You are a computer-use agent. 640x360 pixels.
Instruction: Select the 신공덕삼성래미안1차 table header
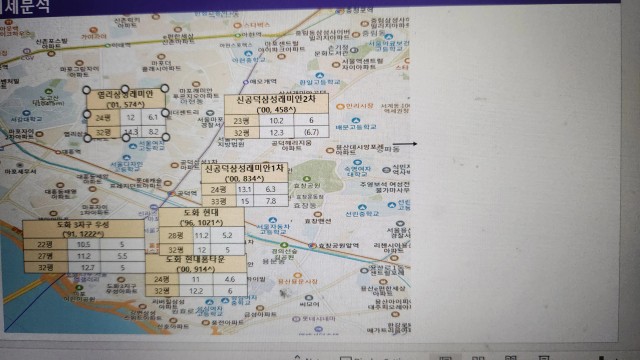click(244, 173)
